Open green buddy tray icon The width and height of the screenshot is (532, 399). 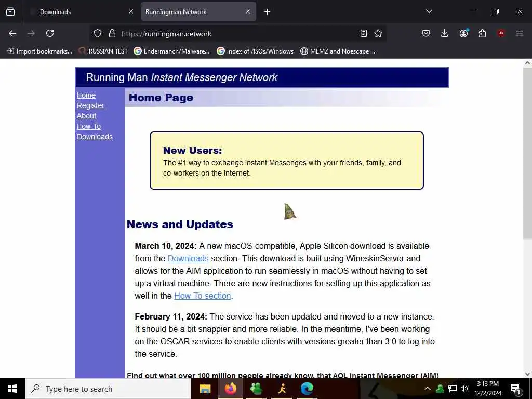coord(440,389)
